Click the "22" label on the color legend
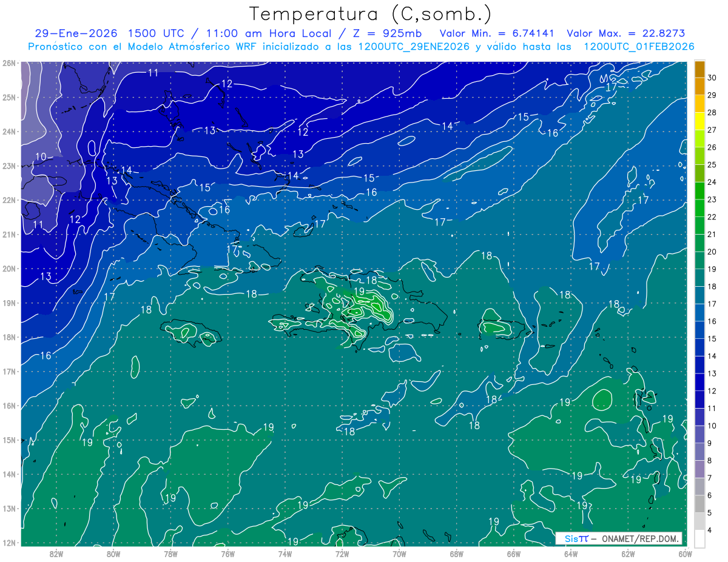 click(712, 216)
